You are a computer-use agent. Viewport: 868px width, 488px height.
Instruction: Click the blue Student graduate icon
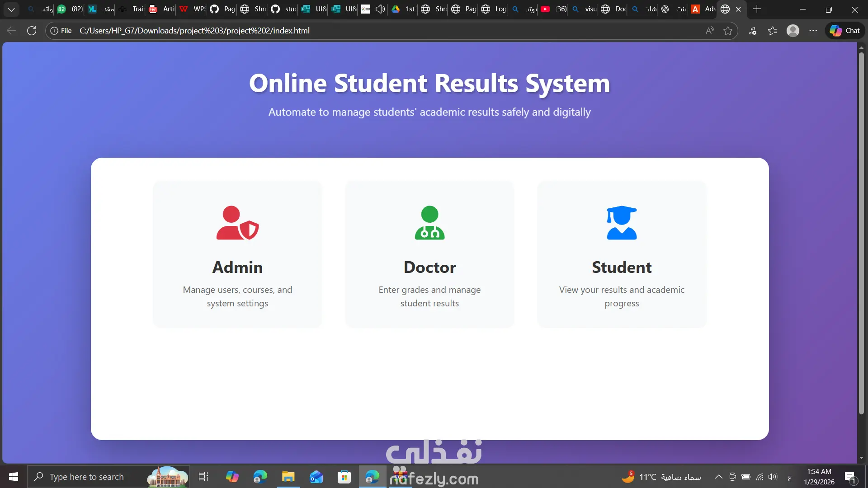pyautogui.click(x=622, y=223)
